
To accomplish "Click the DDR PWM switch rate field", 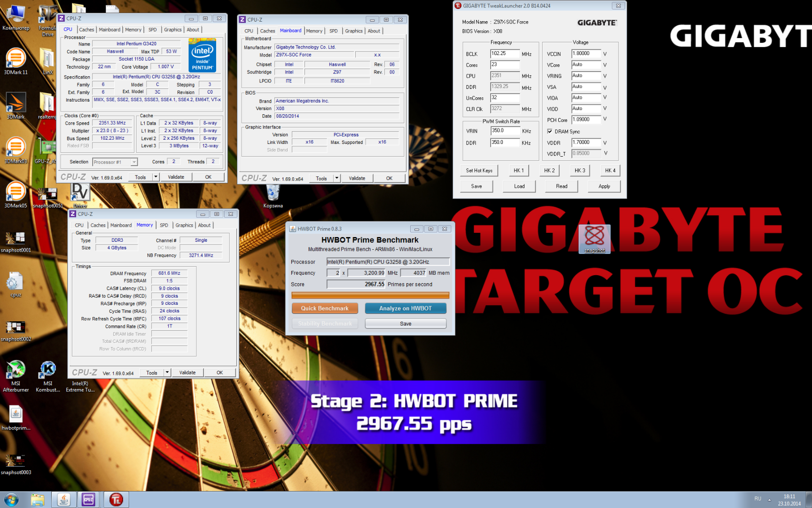I will pyautogui.click(x=505, y=143).
